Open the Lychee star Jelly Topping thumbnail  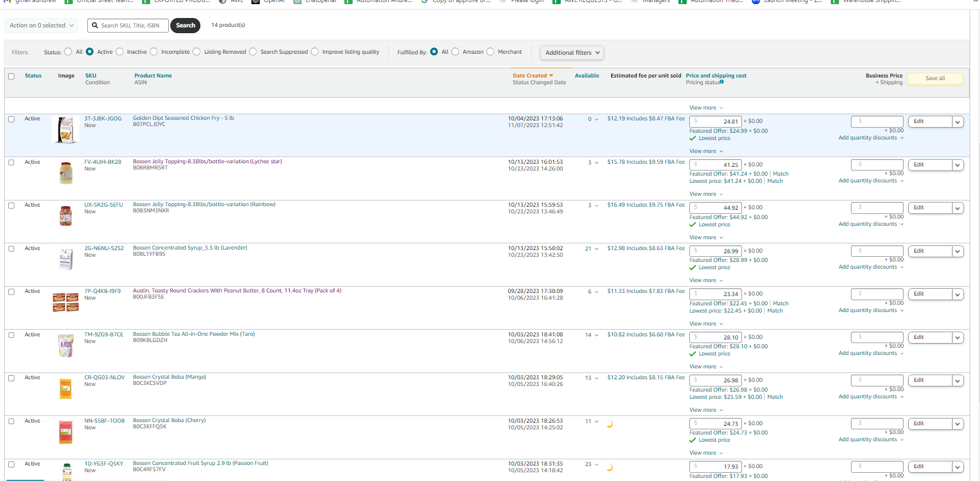point(66,173)
